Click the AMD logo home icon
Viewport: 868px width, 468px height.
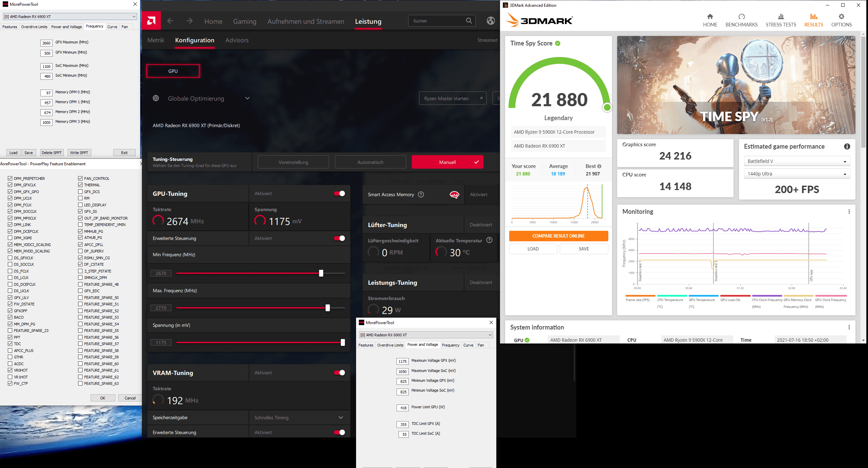point(151,21)
